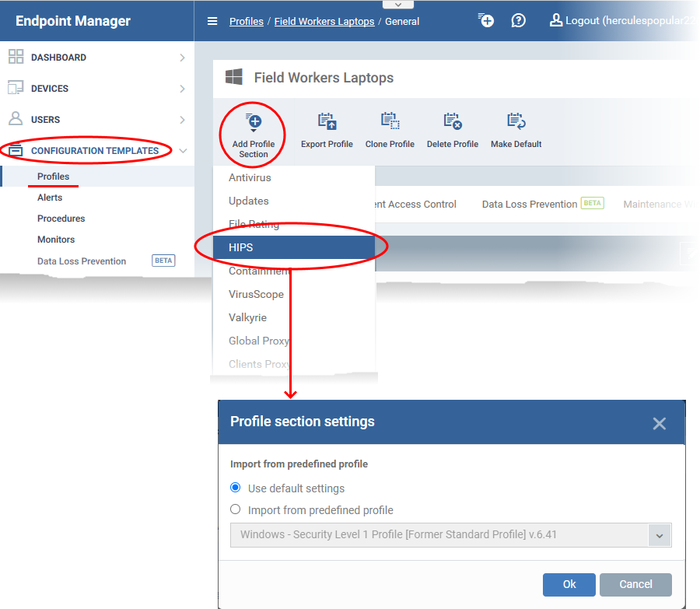Expand the Users menu chevron
The width and height of the screenshot is (700, 609).
pyautogui.click(x=182, y=120)
